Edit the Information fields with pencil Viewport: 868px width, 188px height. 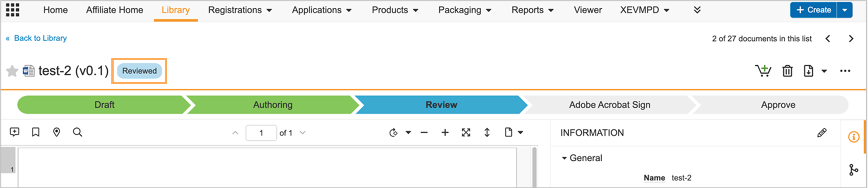(x=822, y=133)
